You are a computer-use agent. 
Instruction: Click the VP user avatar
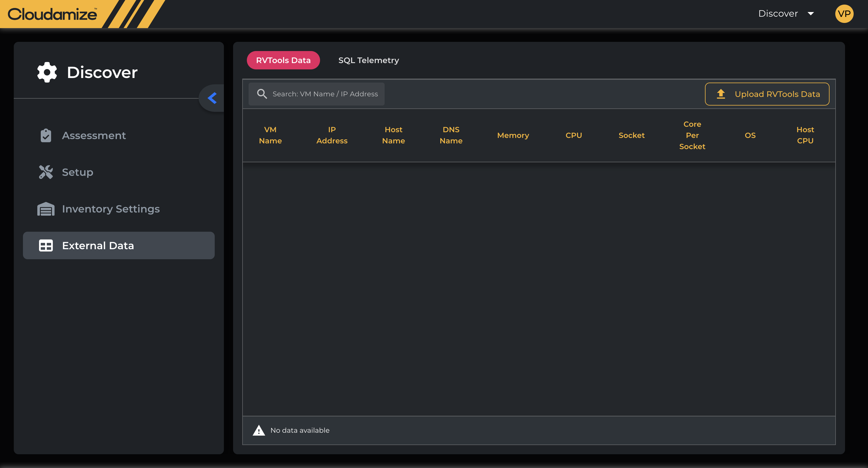coord(844,14)
